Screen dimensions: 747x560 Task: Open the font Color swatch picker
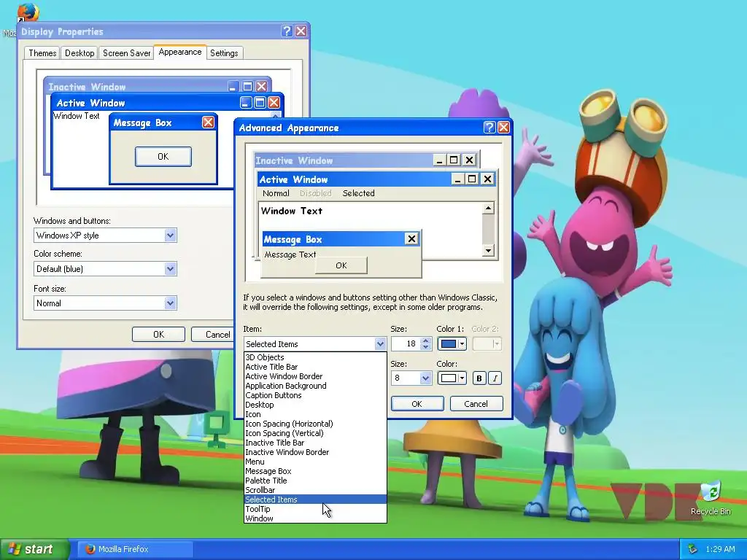pyautogui.click(x=452, y=378)
